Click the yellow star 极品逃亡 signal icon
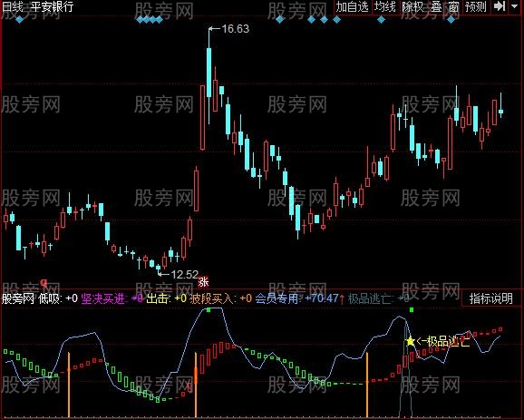The height and width of the screenshot is (420, 524). [x=410, y=341]
